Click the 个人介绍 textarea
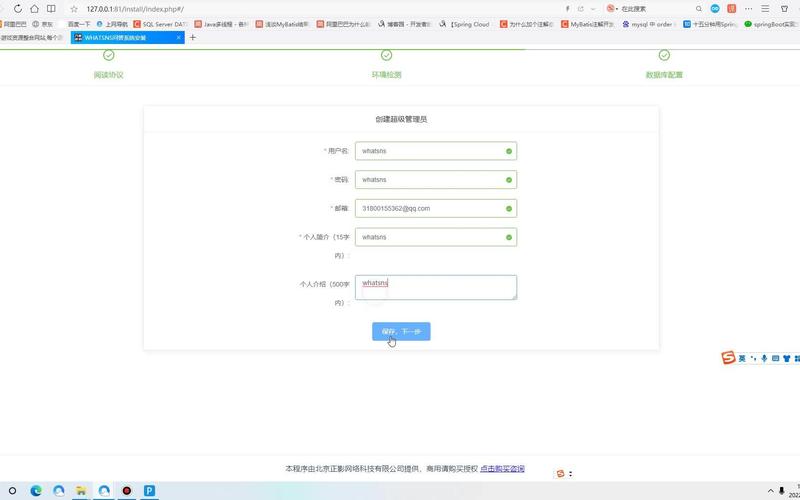Viewport: 800px width, 500px height. point(435,287)
